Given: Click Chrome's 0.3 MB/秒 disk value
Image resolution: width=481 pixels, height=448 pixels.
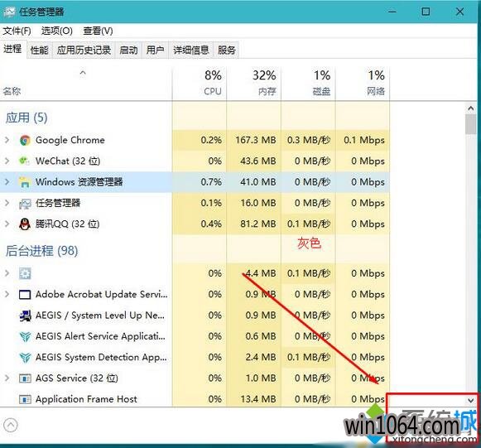Looking at the screenshot, I should tap(309, 140).
